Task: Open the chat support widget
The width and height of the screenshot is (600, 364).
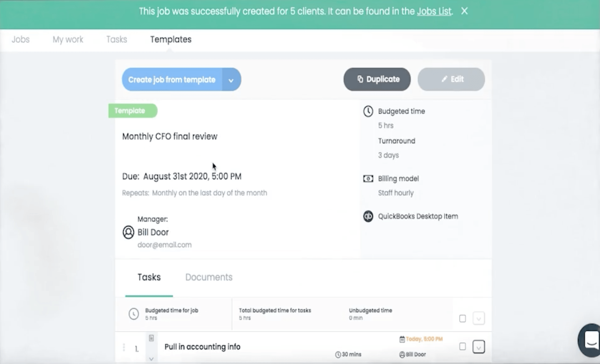Action: 591,340
